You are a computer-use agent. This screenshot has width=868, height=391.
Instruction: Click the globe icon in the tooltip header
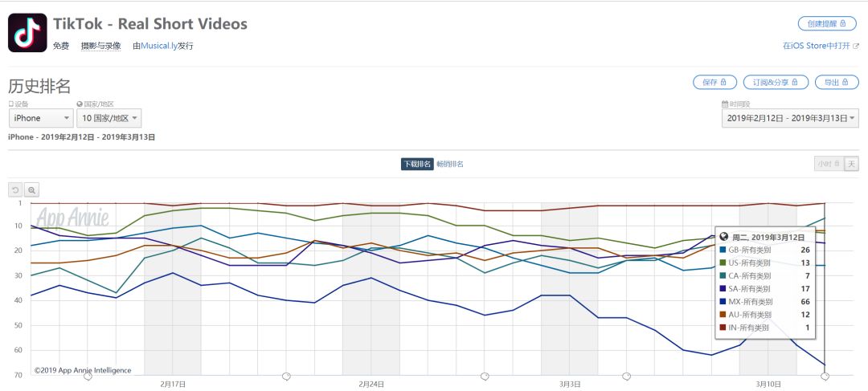(724, 236)
